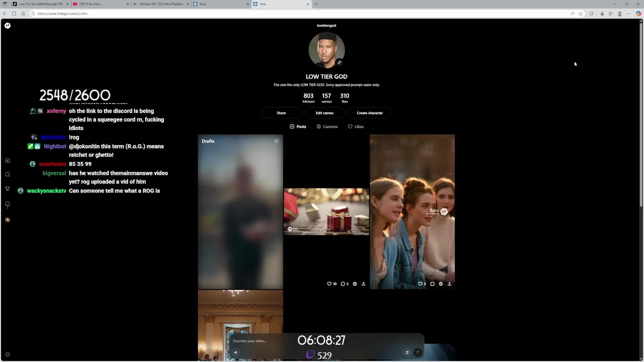This screenshot has width=644, height=362.
Task: Click the Create character button
Action: point(370,113)
